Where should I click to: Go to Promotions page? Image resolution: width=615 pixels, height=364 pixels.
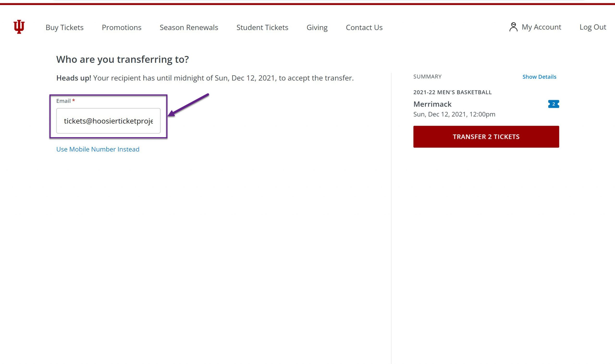tap(122, 27)
